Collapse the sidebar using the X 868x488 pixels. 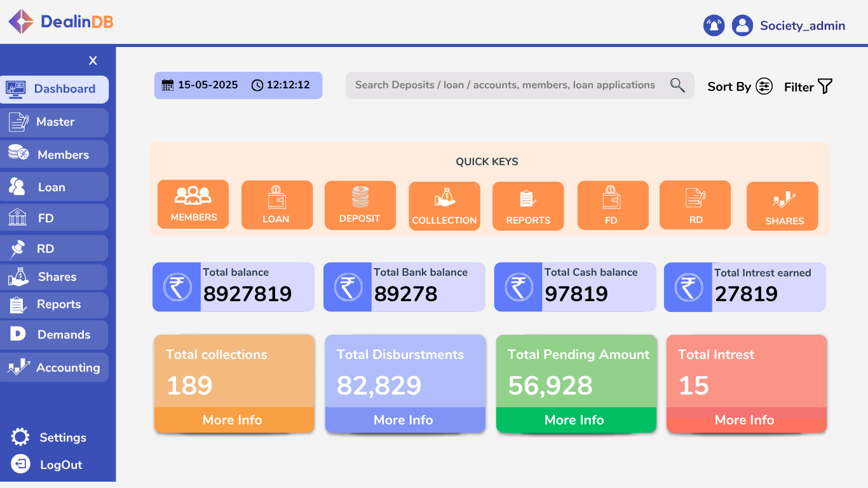click(93, 60)
